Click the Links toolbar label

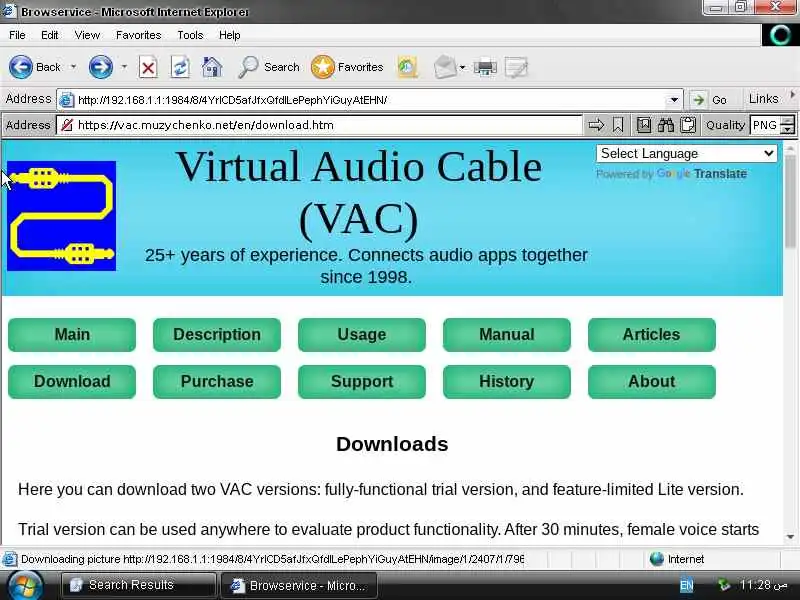763,98
